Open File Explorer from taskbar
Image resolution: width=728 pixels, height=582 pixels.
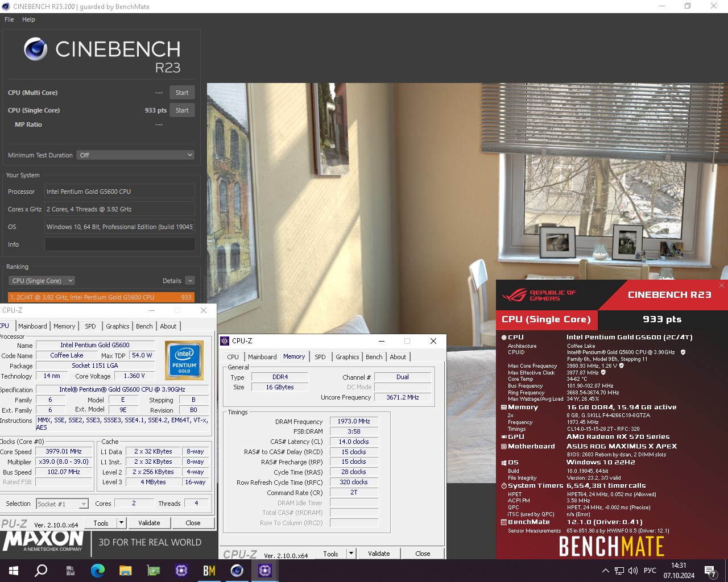[x=126, y=571]
